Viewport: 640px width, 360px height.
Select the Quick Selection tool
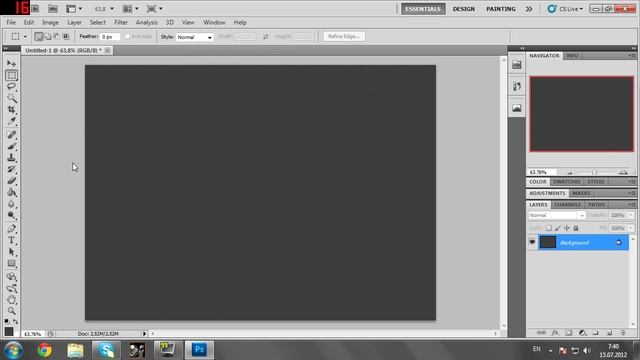pyautogui.click(x=11, y=98)
